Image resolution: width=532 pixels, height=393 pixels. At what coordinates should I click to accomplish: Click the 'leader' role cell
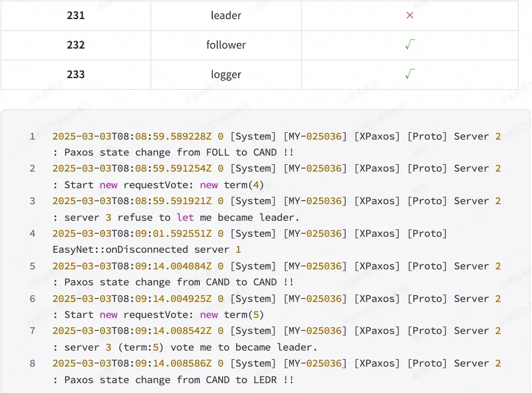[x=226, y=15]
